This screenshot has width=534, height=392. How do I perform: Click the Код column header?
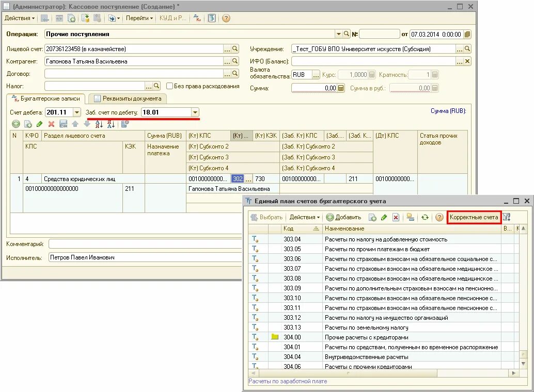click(302, 228)
